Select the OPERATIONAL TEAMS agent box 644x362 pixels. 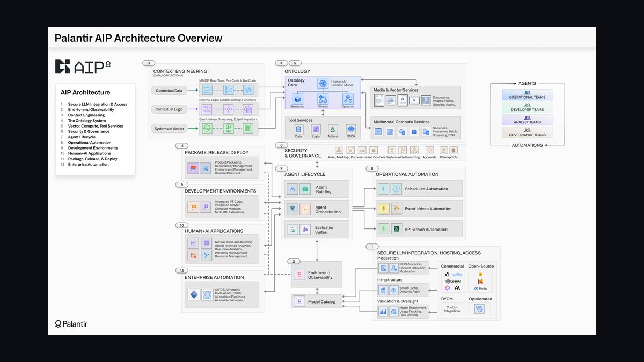click(527, 95)
